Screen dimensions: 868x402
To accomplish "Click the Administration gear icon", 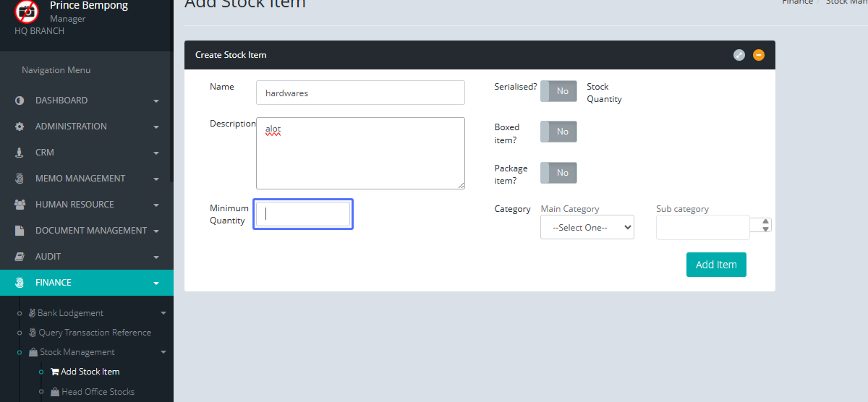I will pyautogui.click(x=20, y=127).
